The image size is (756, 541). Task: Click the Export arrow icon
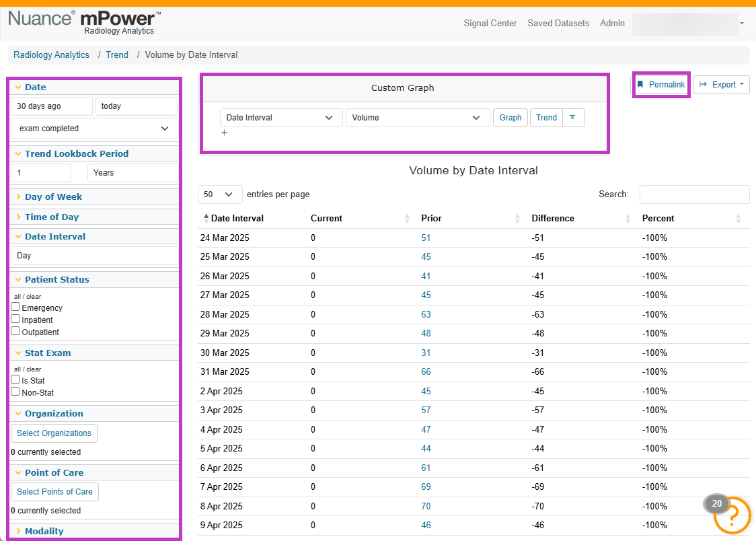click(704, 84)
